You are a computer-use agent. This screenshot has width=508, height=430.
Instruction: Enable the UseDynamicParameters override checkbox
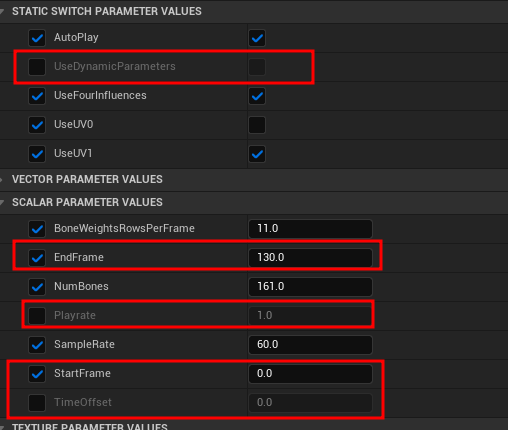pyautogui.click(x=37, y=67)
